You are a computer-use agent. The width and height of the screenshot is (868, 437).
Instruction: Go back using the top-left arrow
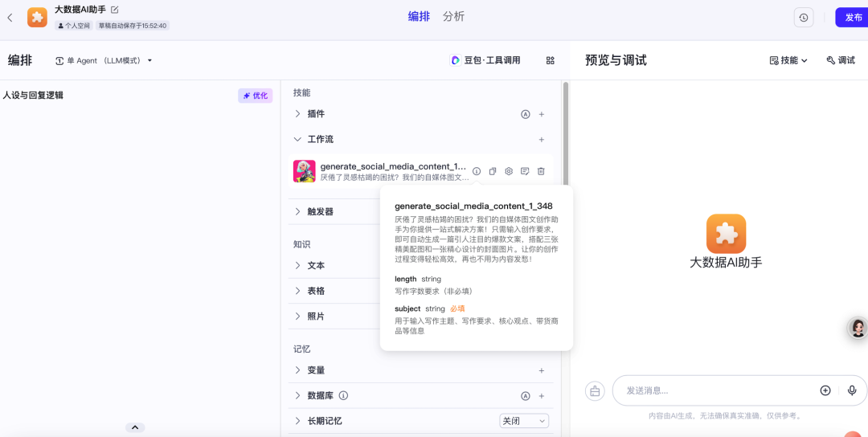10,18
